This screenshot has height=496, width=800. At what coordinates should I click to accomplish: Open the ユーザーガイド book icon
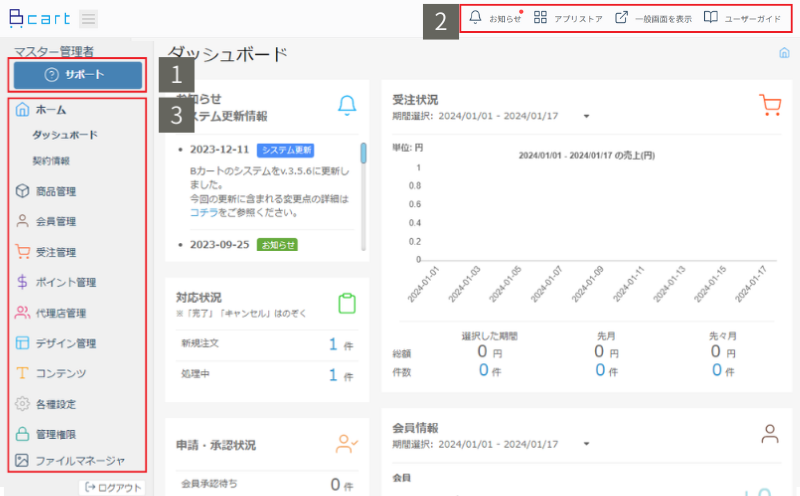pyautogui.click(x=710, y=18)
